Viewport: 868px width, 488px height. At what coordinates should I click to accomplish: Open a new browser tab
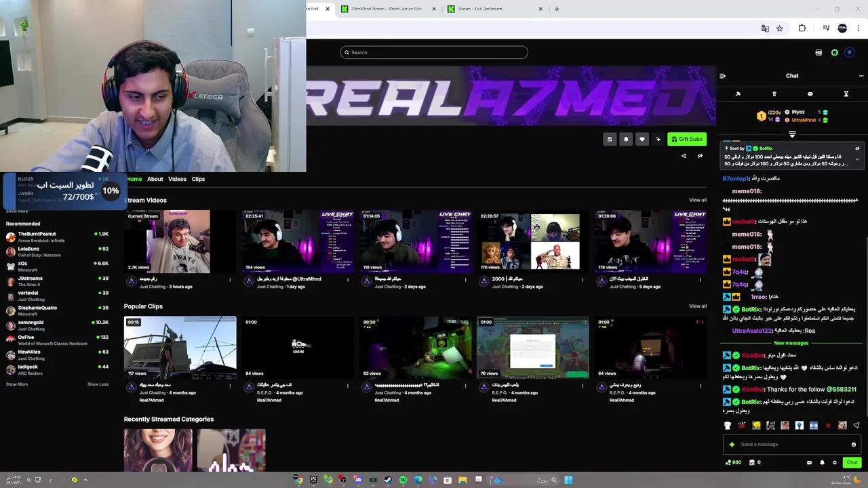(x=557, y=9)
